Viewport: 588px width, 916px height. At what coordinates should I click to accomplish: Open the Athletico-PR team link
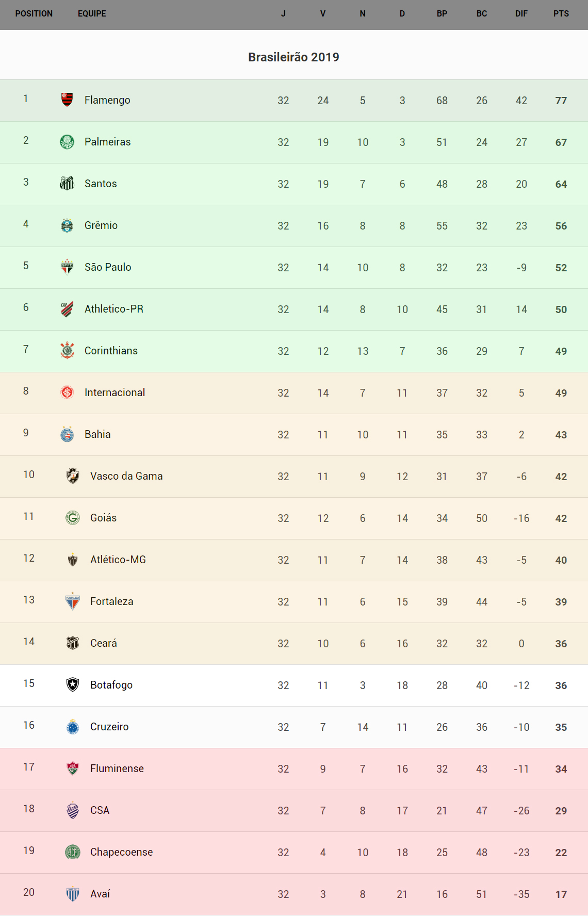click(x=114, y=309)
